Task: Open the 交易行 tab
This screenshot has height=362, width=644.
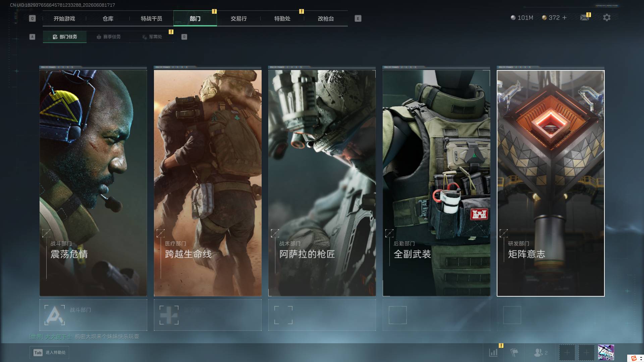Action: pos(238,19)
